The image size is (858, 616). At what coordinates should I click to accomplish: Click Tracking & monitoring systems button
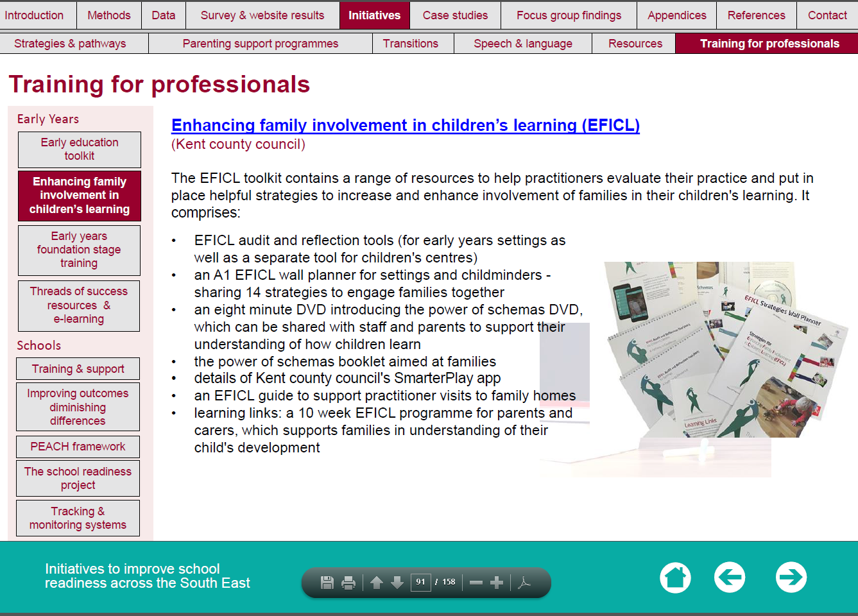tap(78, 518)
